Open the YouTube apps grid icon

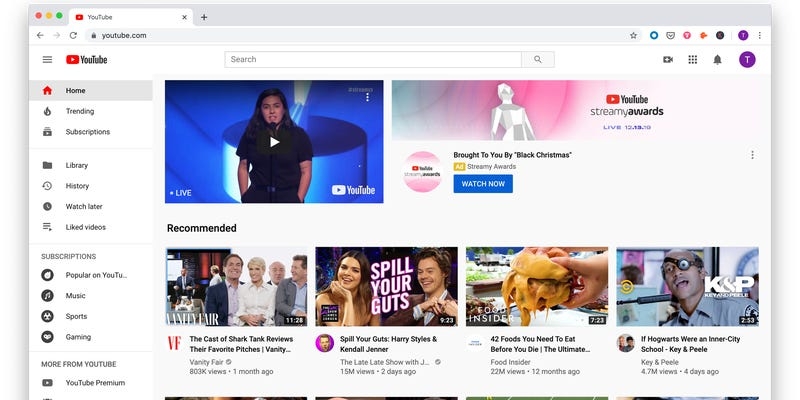(x=692, y=60)
